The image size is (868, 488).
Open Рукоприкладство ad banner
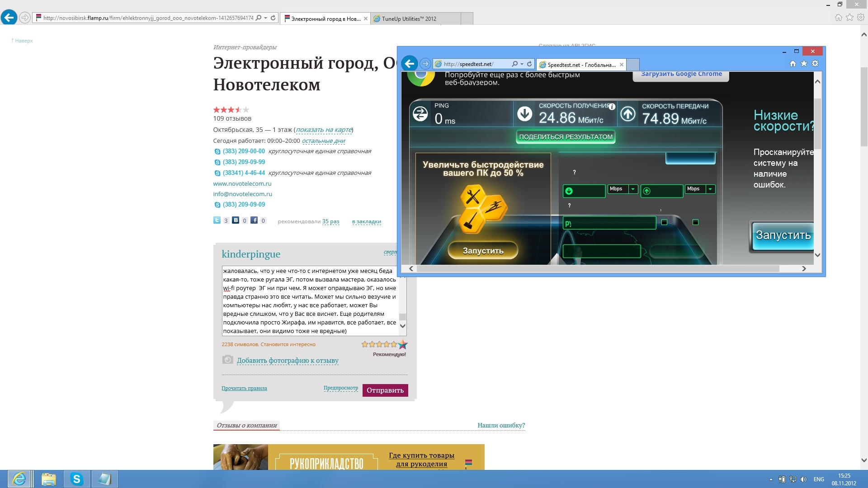click(349, 457)
